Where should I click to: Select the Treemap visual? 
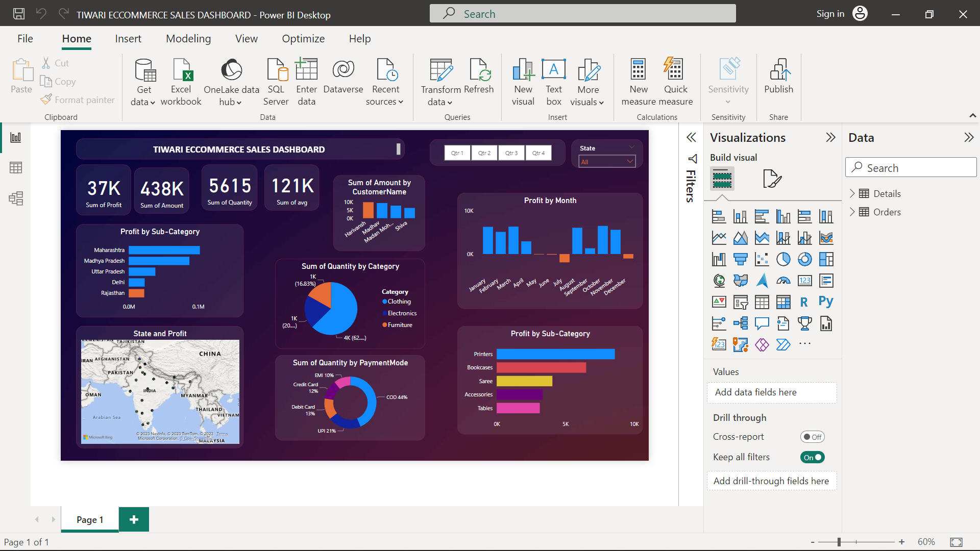coord(826,259)
